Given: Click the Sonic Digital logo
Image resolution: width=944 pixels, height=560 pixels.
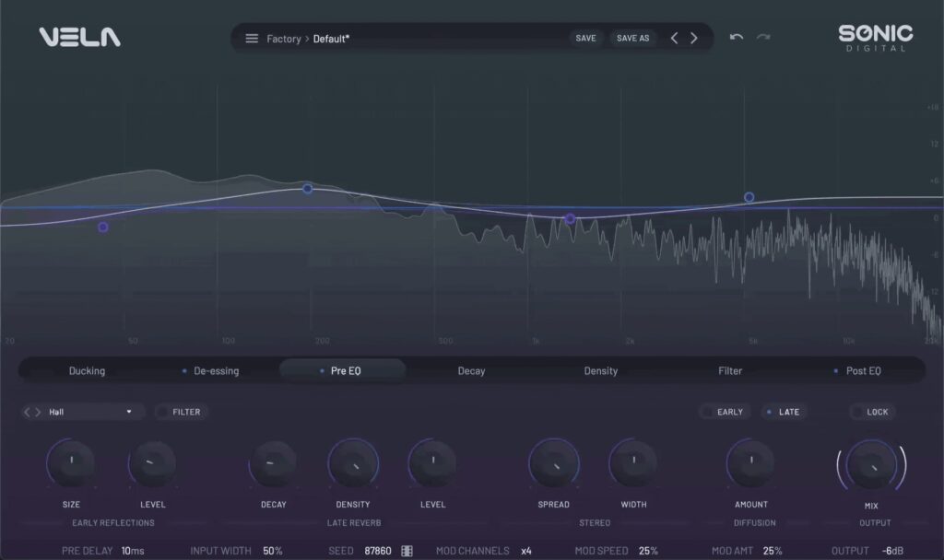Looking at the screenshot, I should [x=876, y=38].
